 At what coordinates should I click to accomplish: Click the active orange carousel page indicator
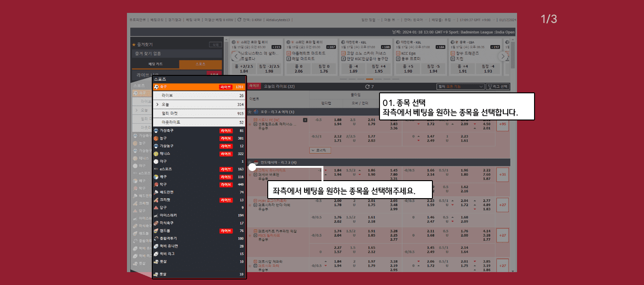(369, 79)
